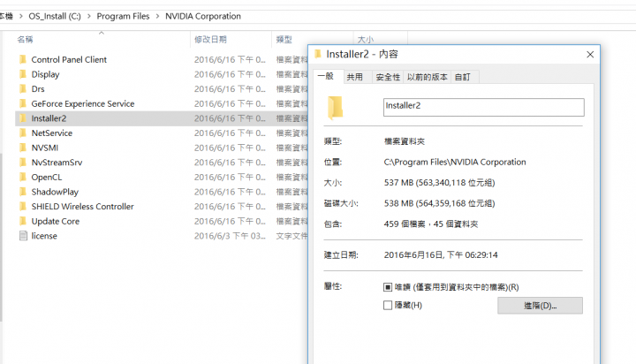Open the 進階(D)... advanced button
The height and width of the screenshot is (364, 636).
(540, 306)
